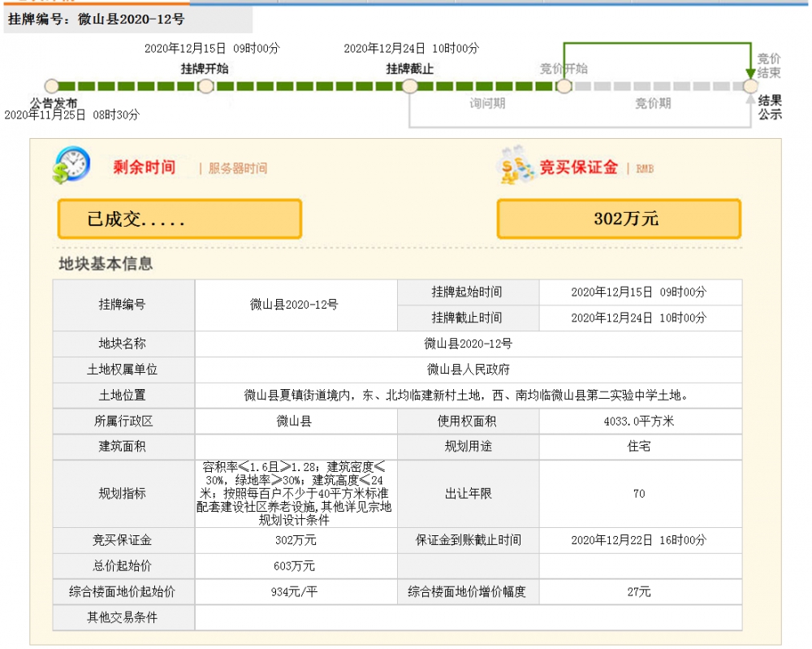The height and width of the screenshot is (649, 812).
Task: Click the 微山县2020-12号 cell beside 挂牌编号
Action: click(296, 305)
